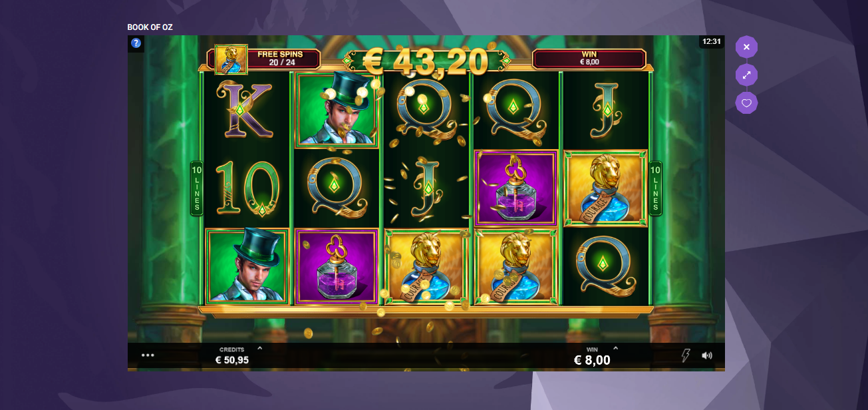
Task: Click the purple potion bottle on fourth reel
Action: click(x=515, y=188)
